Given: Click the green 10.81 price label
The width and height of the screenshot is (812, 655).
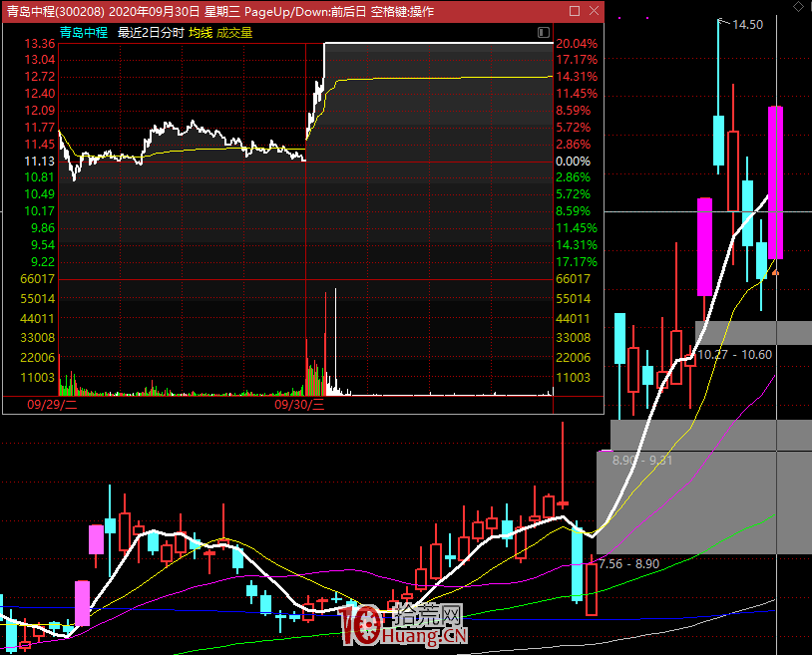Looking at the screenshot, I should tap(40, 177).
